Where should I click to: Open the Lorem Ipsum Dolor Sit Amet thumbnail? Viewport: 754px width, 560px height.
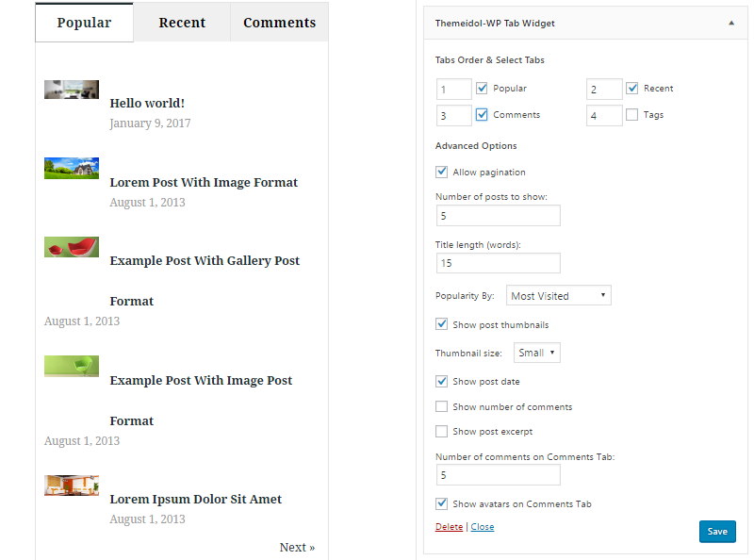click(72, 485)
